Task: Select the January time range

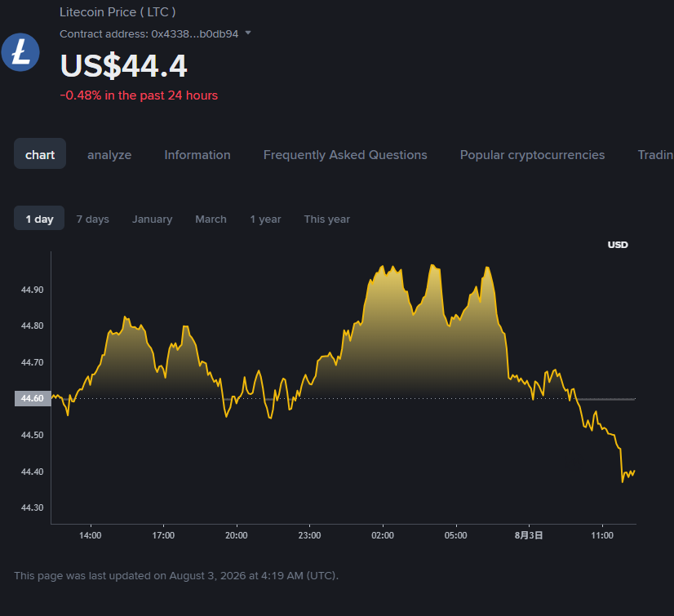Action: point(152,219)
